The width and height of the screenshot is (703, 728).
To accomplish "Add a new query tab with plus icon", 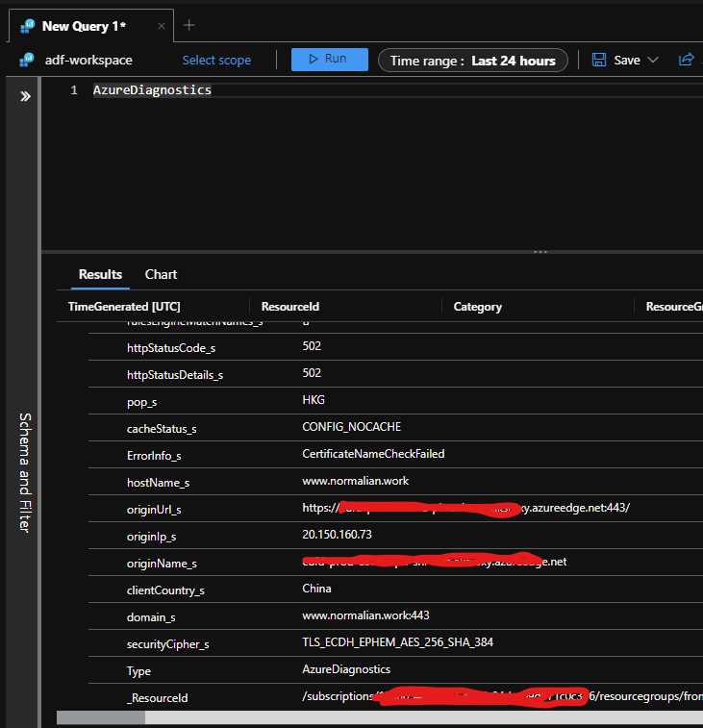I will click(189, 25).
